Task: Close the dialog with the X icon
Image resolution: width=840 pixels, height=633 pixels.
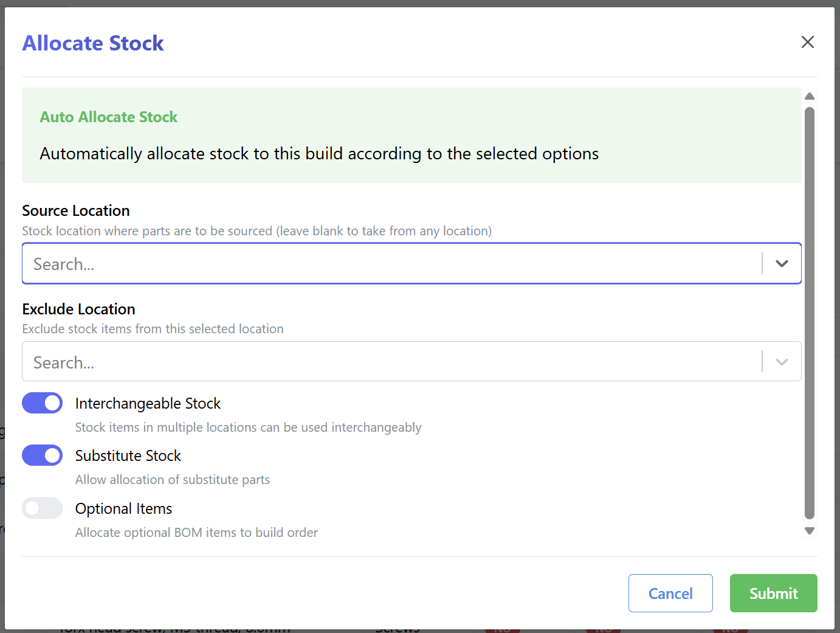Action: (x=807, y=42)
